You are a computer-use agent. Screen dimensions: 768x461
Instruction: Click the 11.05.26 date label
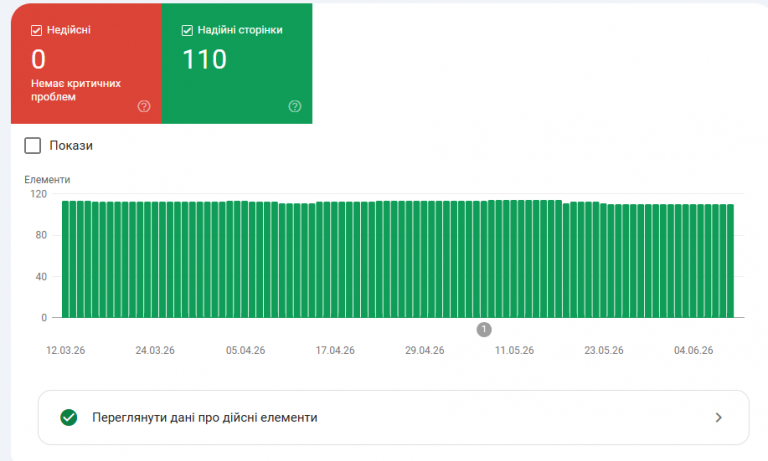514,350
